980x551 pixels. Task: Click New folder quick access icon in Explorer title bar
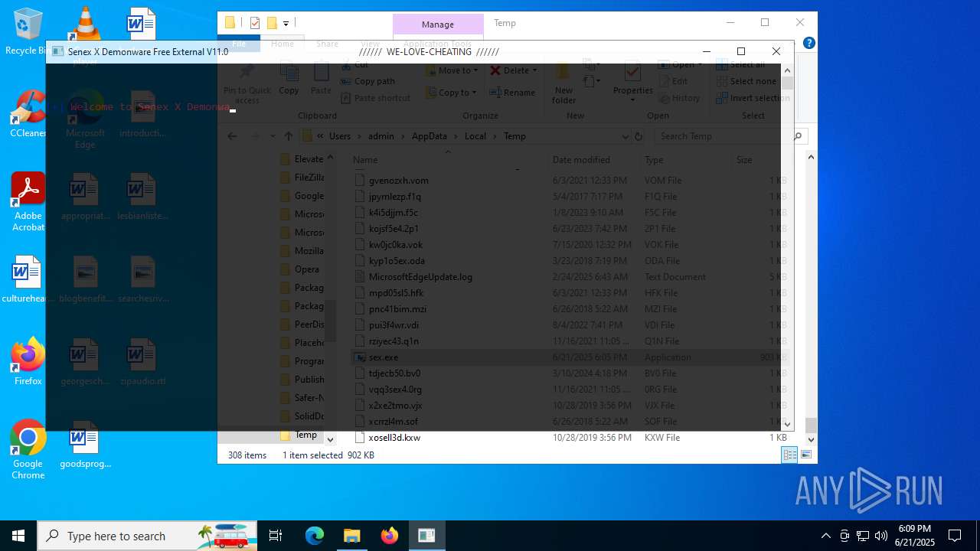tap(272, 23)
